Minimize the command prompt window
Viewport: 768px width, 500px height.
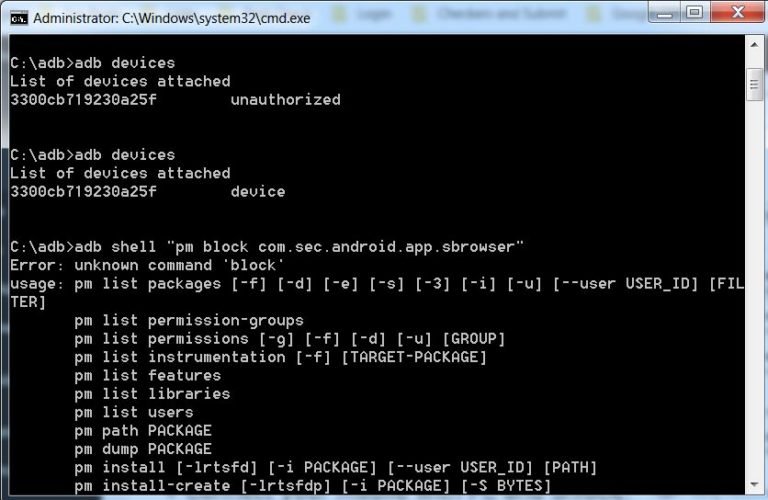click(664, 13)
